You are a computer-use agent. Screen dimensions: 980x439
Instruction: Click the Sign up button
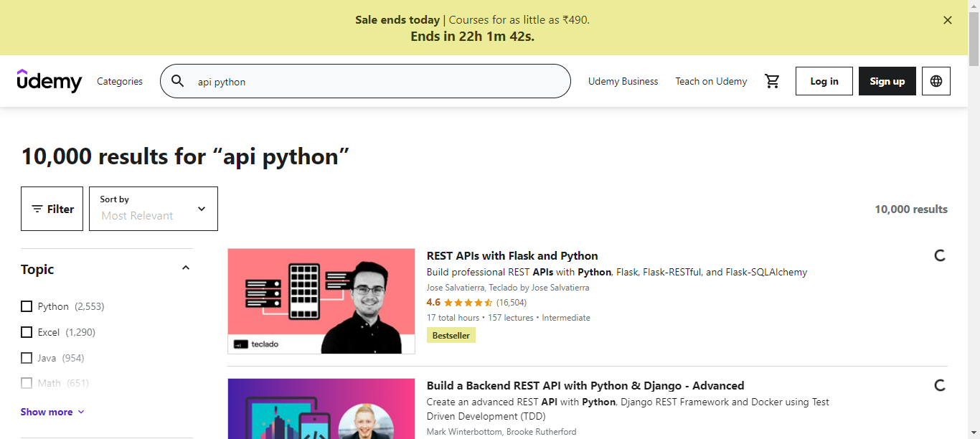click(887, 81)
